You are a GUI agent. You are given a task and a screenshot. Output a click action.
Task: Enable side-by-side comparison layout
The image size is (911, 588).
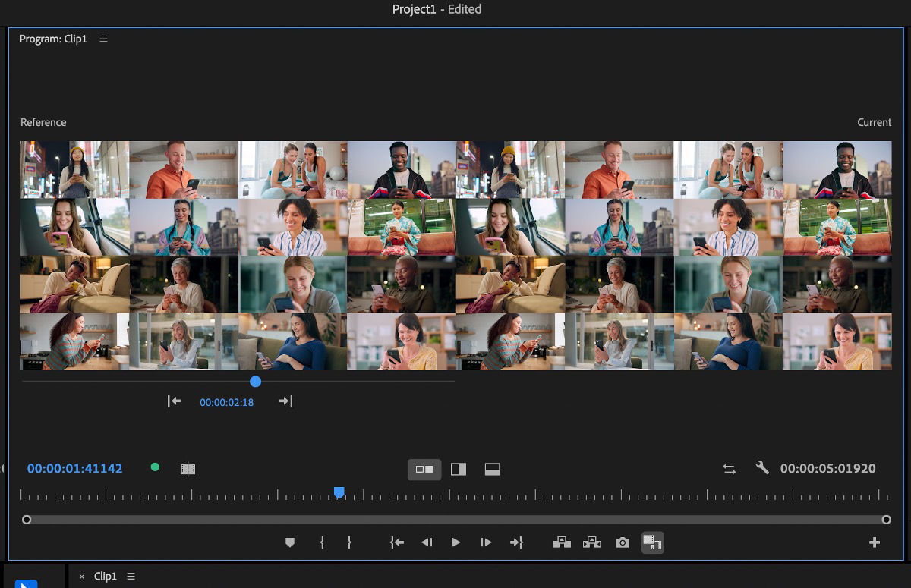[424, 470]
